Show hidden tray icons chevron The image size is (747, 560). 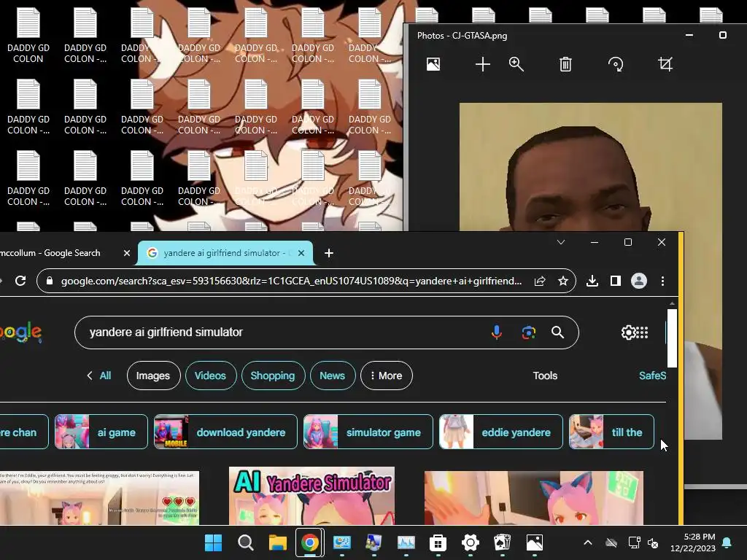click(x=588, y=542)
